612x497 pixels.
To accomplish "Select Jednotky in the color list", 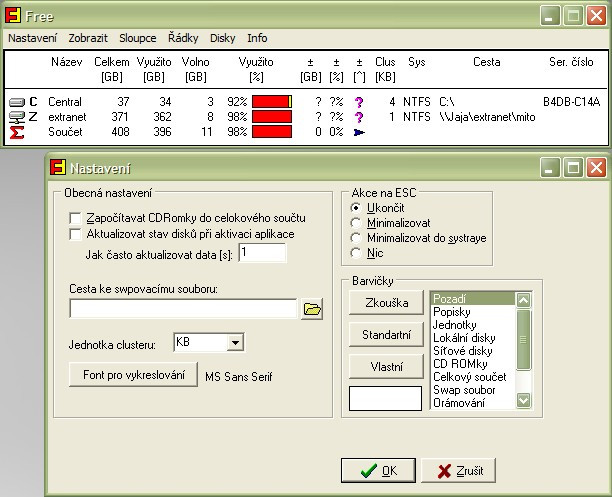I will tap(473, 325).
